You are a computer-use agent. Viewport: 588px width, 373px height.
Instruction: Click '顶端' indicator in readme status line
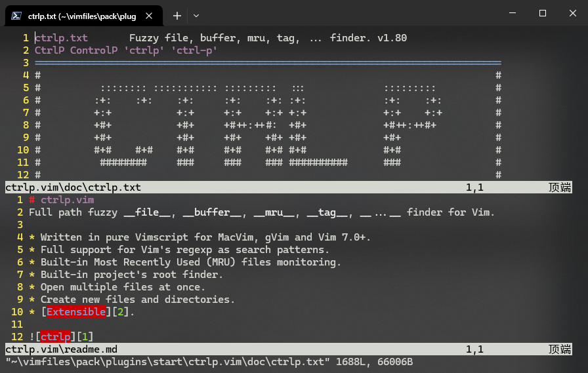pyautogui.click(x=560, y=349)
